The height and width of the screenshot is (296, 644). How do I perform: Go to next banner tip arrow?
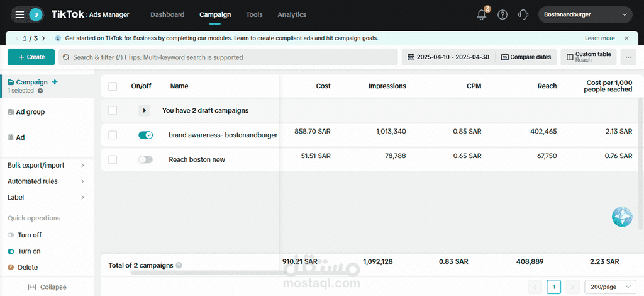(x=43, y=38)
